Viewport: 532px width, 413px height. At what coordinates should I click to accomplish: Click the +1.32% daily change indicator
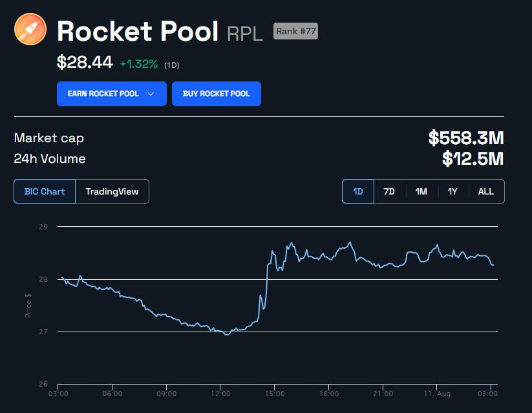tap(139, 63)
